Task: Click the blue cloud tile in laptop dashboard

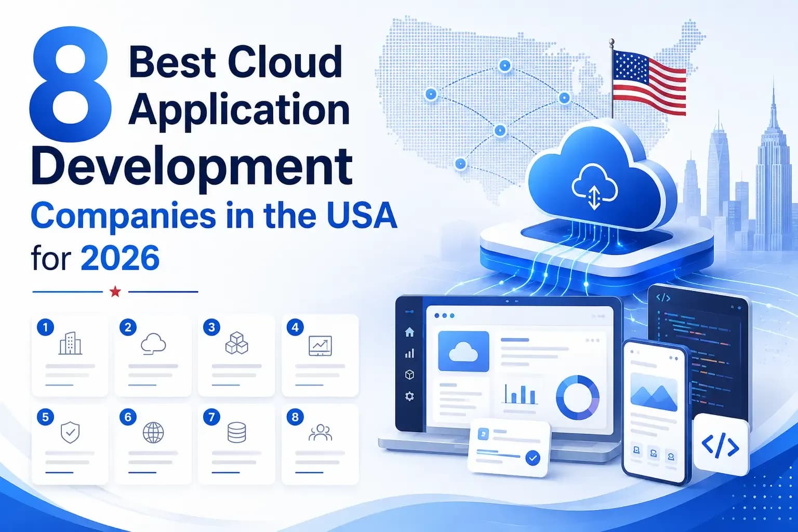Action: [463, 351]
